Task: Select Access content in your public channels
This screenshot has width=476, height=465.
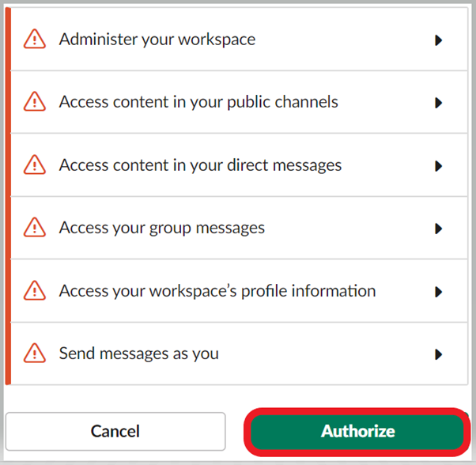Action: click(198, 102)
